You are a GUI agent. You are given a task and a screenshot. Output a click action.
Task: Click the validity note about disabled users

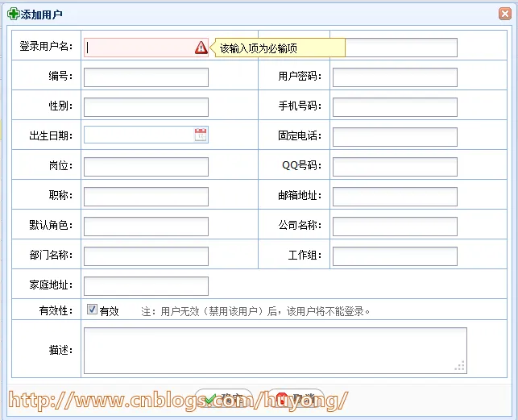pyautogui.click(x=255, y=311)
